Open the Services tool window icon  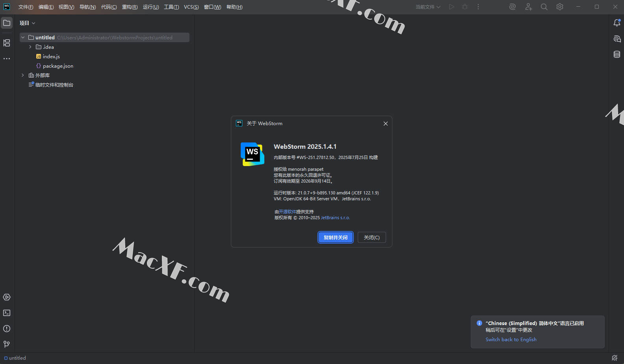point(7,297)
